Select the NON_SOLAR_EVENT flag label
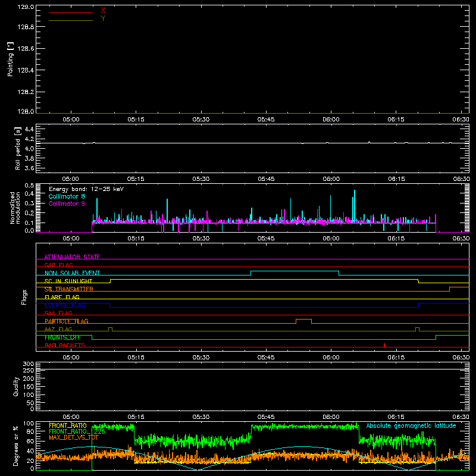 coord(72,273)
